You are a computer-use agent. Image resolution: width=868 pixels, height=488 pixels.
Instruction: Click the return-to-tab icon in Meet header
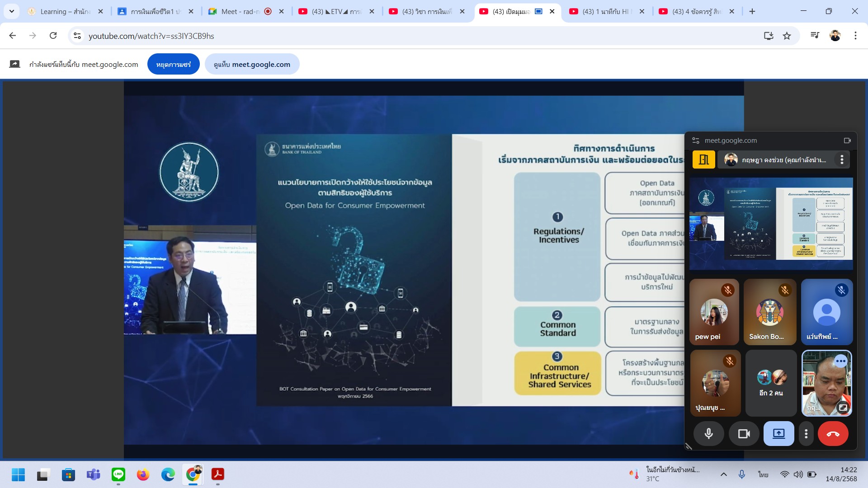[x=847, y=141]
